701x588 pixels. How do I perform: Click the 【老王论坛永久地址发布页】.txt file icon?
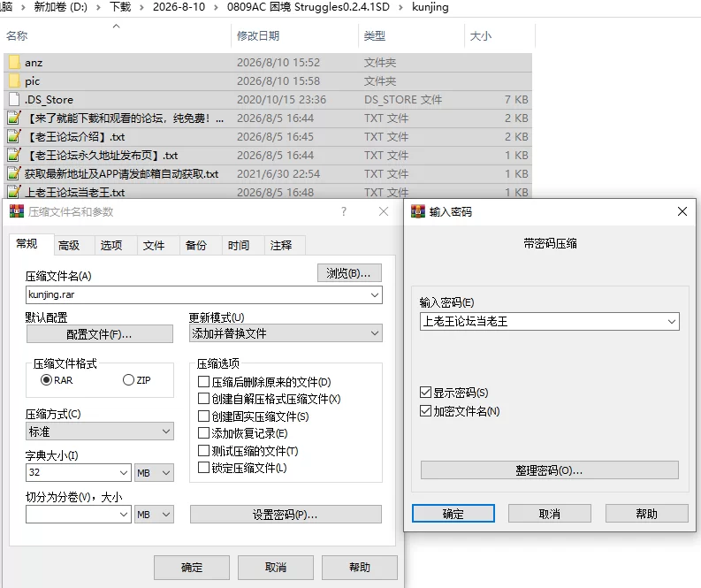(x=14, y=155)
